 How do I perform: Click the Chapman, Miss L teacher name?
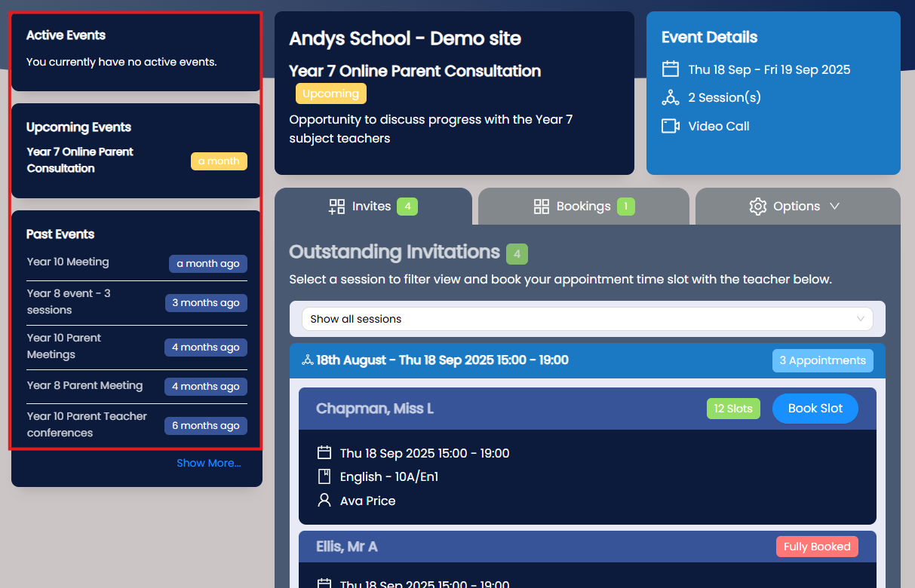[x=375, y=409]
